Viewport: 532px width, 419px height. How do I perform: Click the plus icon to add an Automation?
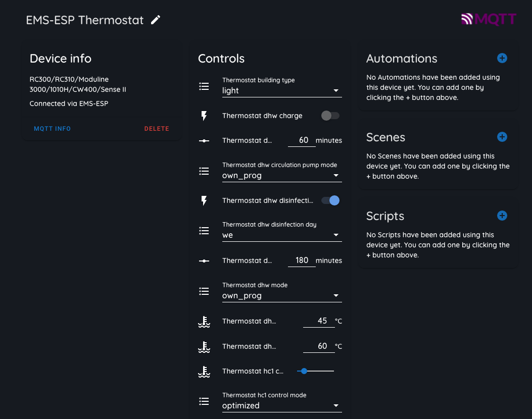coord(502,58)
